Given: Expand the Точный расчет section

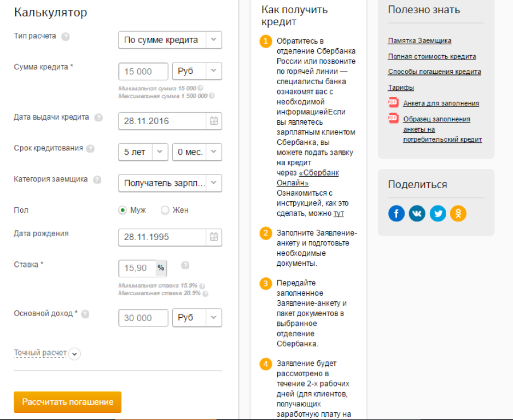Looking at the screenshot, I should pos(75,353).
